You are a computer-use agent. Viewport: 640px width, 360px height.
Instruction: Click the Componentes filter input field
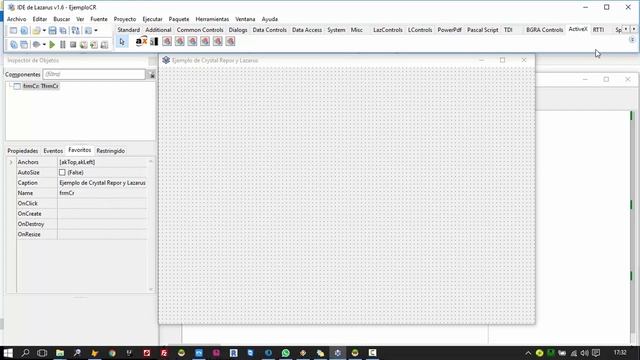click(94, 74)
